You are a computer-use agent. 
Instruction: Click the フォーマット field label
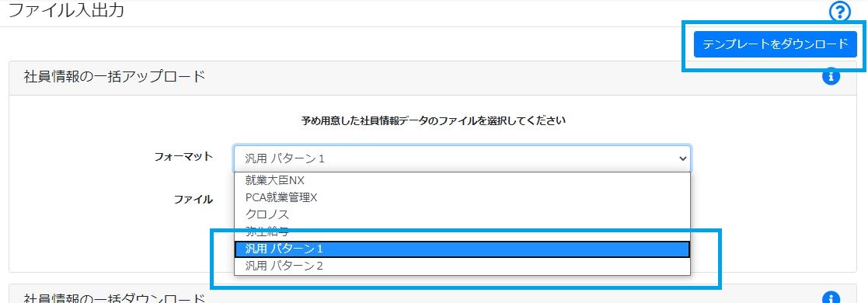183,157
